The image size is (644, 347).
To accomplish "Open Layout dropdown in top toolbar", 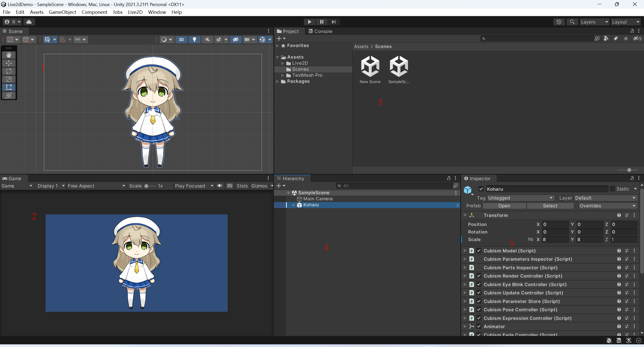I will (x=626, y=22).
